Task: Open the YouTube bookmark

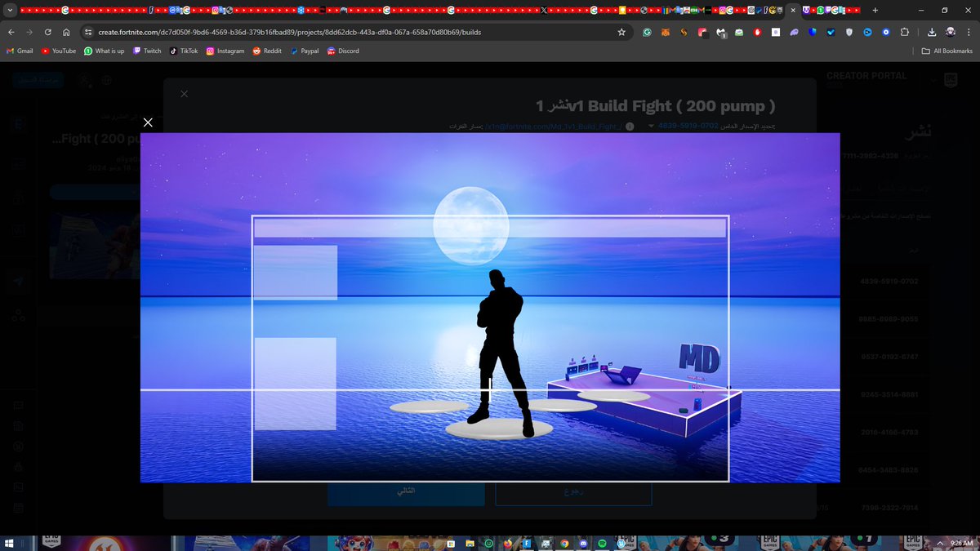Action: click(x=59, y=51)
